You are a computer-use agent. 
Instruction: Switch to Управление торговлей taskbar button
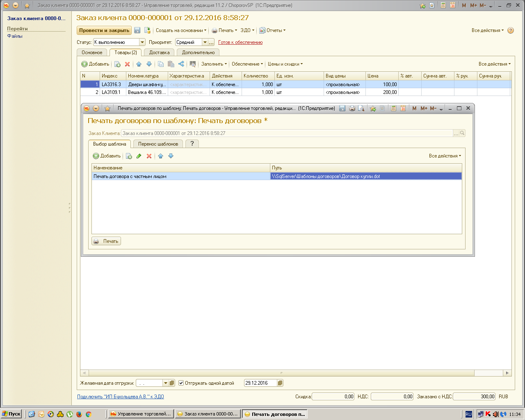coord(141,414)
